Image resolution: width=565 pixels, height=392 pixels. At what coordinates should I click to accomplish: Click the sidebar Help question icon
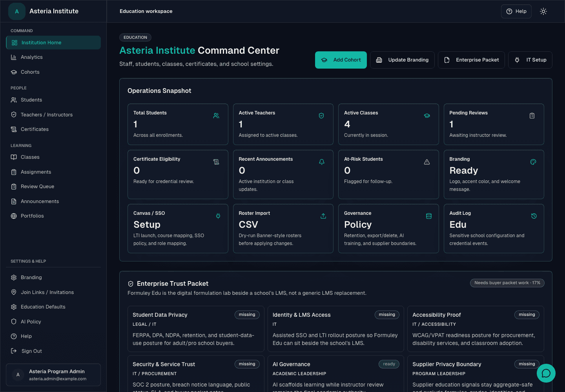[x=14, y=336]
